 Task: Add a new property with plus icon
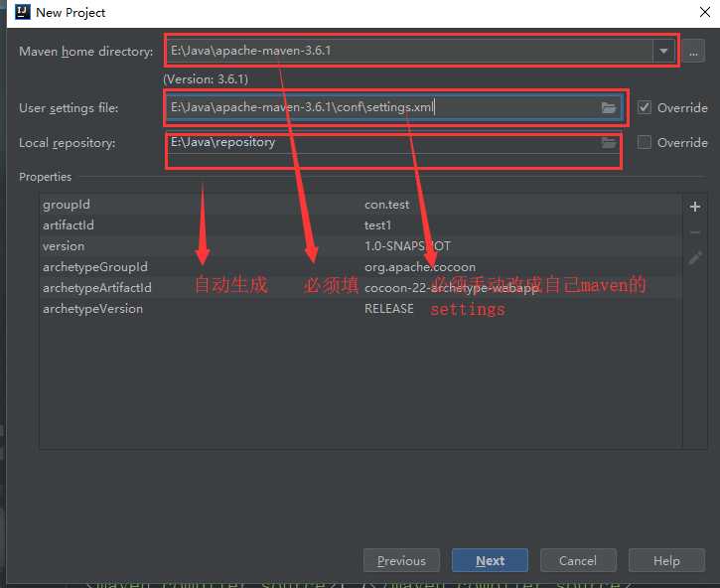click(x=695, y=207)
